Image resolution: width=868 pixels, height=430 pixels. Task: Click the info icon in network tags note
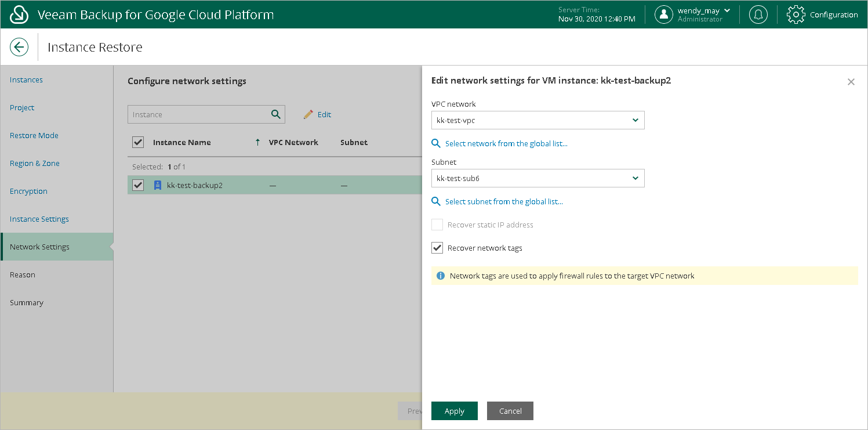[441, 276]
